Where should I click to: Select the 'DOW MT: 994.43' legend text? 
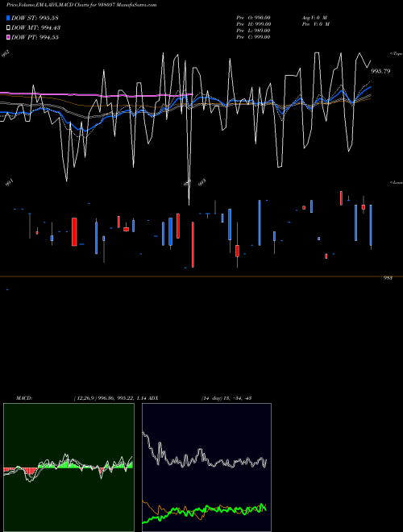click(36, 28)
